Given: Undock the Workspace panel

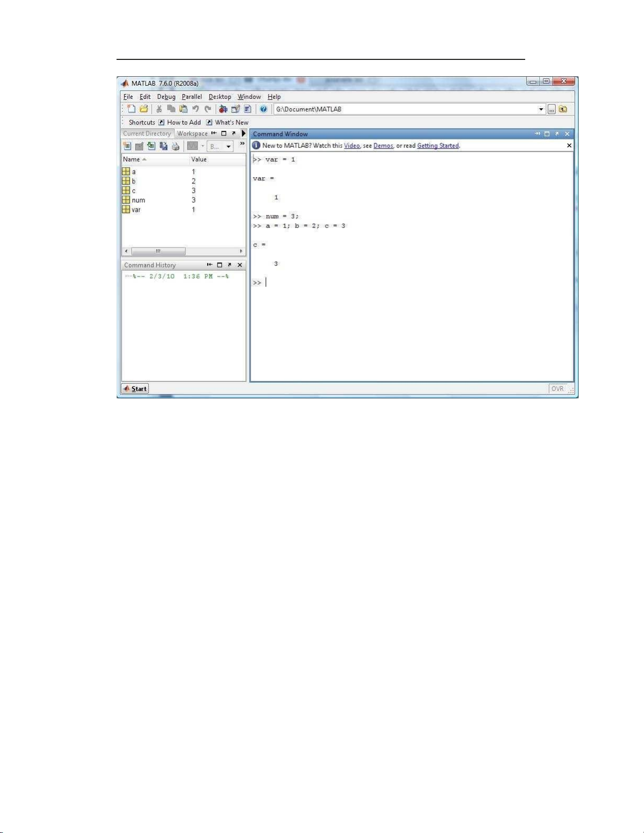Looking at the screenshot, I should pyautogui.click(x=233, y=133).
